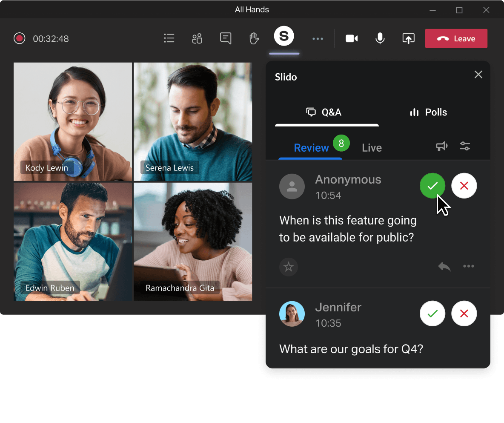The width and height of the screenshot is (504, 423).
Task: Open the Slido app panel
Action: [x=284, y=36]
